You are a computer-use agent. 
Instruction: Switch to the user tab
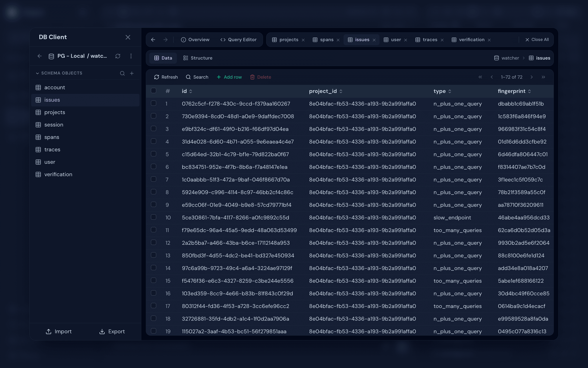pyautogui.click(x=392, y=40)
